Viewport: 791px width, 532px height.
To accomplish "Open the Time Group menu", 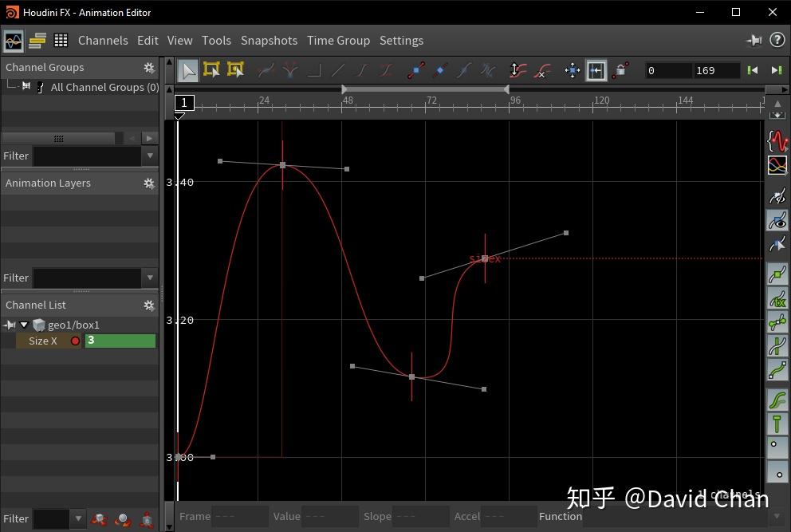I will [x=338, y=40].
